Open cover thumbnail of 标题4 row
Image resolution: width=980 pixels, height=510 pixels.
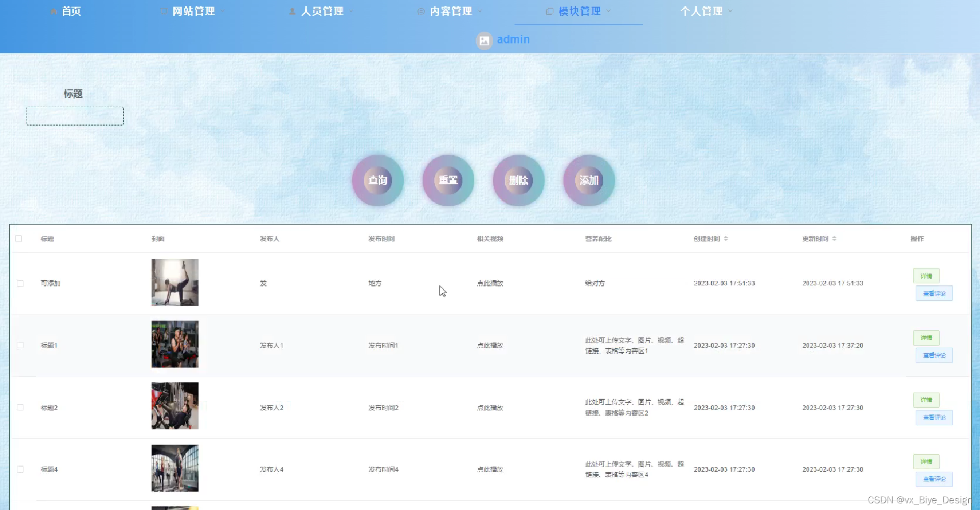(175, 468)
